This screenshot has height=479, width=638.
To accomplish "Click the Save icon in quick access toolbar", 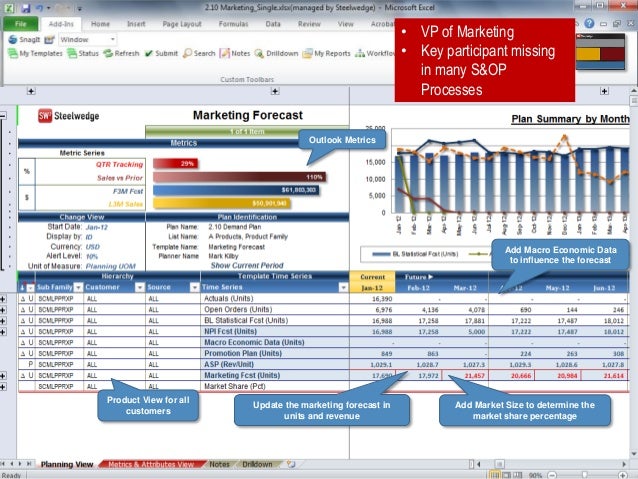I will 26,8.
